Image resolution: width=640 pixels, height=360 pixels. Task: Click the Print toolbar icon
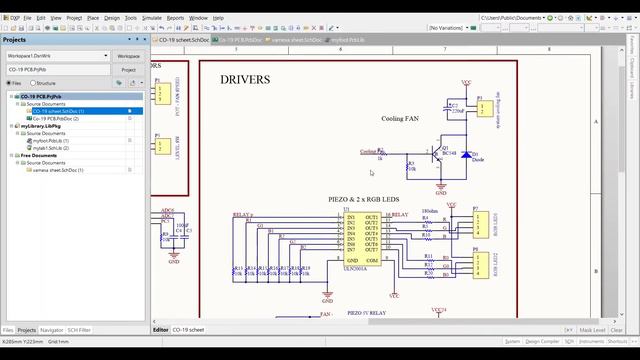(x=31, y=28)
